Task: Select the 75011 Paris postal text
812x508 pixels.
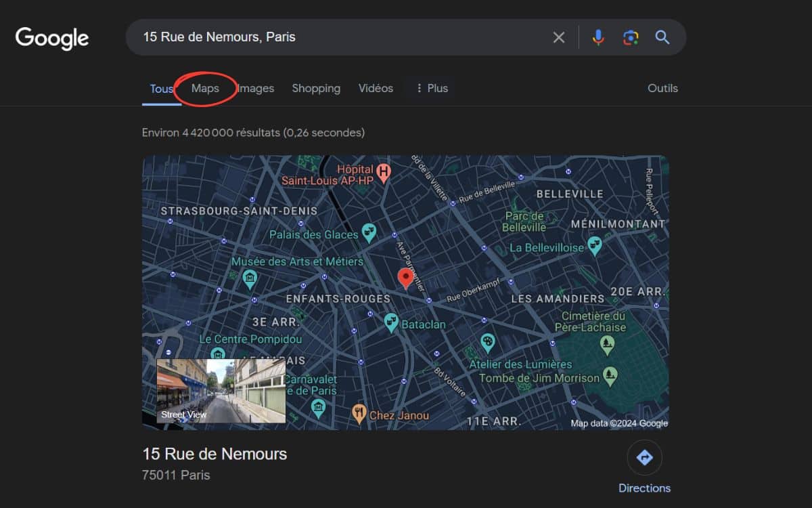Action: click(176, 475)
